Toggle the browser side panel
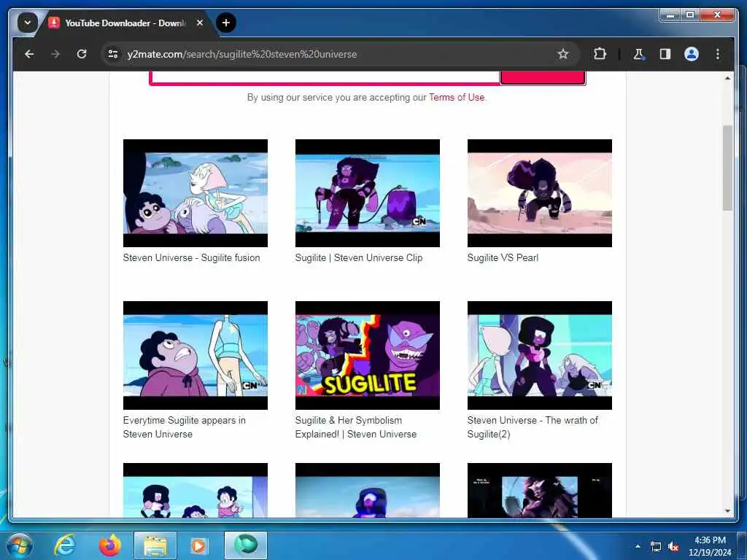The image size is (747, 560). click(x=665, y=54)
